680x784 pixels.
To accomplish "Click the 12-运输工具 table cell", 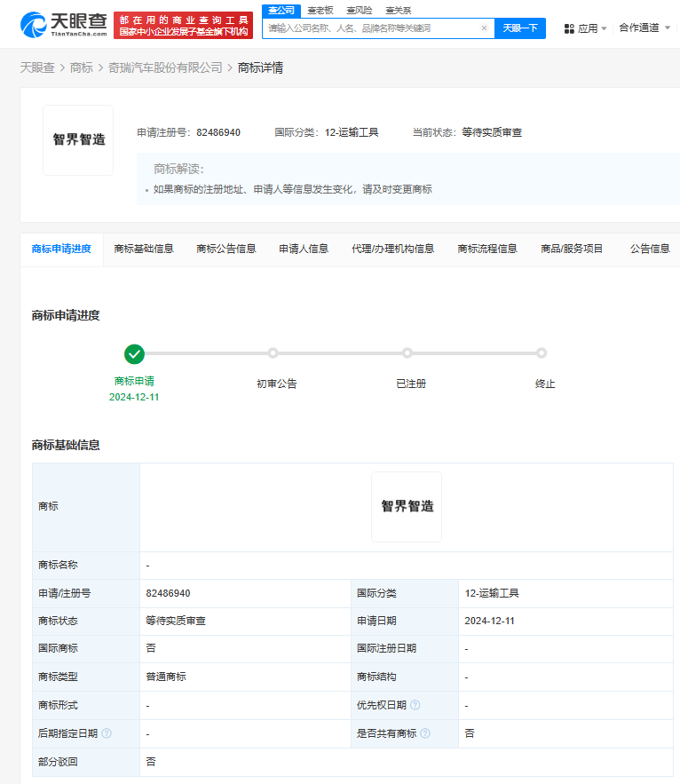I will [x=565, y=593].
